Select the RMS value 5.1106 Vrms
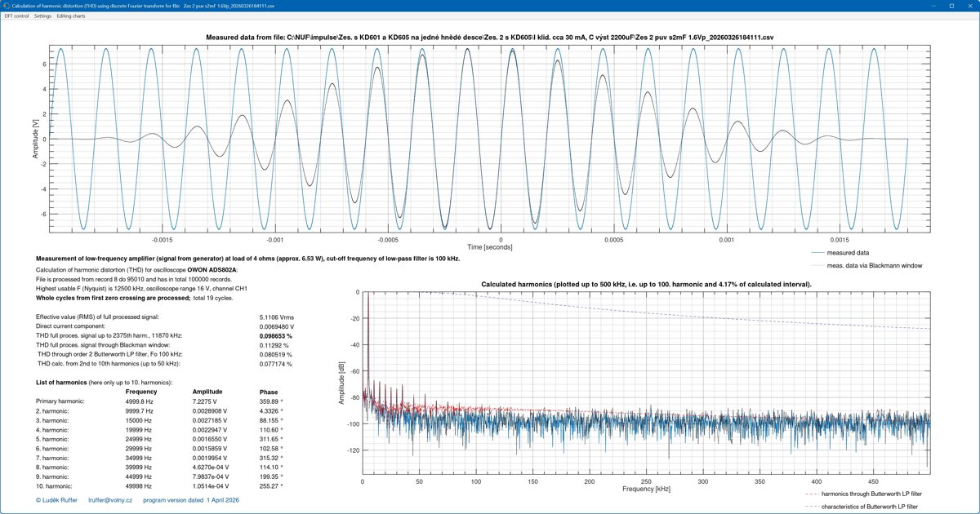 (x=277, y=316)
